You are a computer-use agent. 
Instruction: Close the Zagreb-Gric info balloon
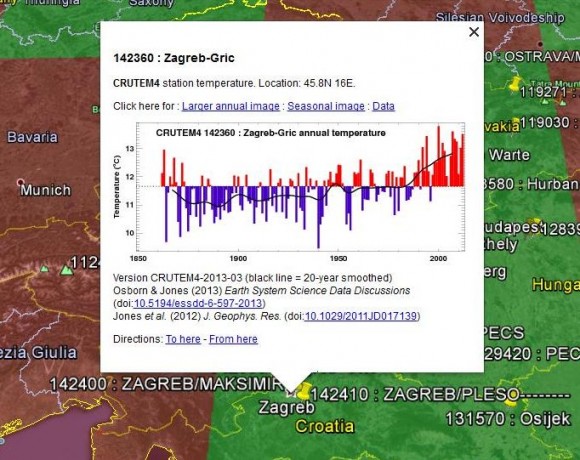pyautogui.click(x=474, y=32)
